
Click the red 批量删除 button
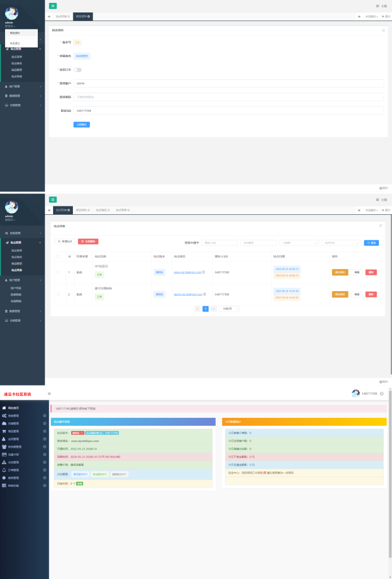(x=88, y=241)
